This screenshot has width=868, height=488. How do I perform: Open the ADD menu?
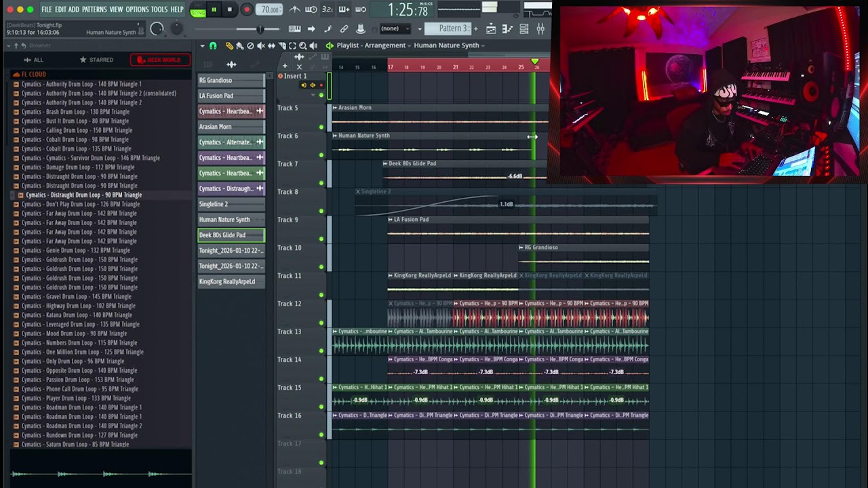coord(74,9)
